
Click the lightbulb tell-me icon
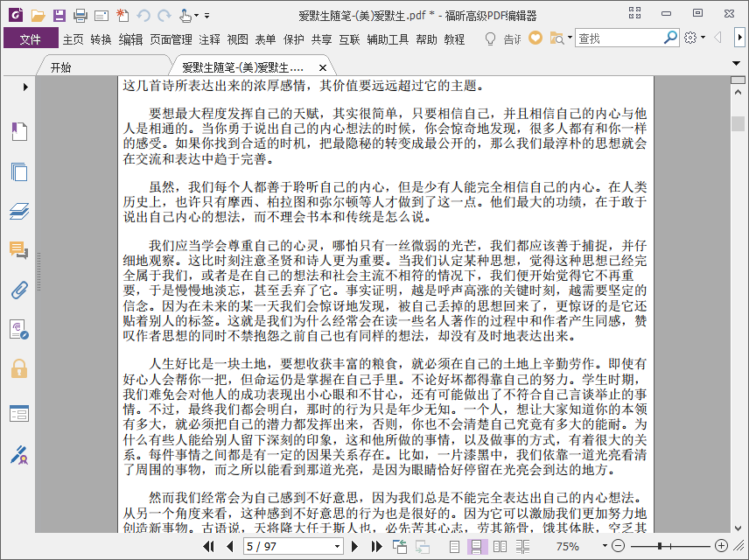[x=490, y=38]
